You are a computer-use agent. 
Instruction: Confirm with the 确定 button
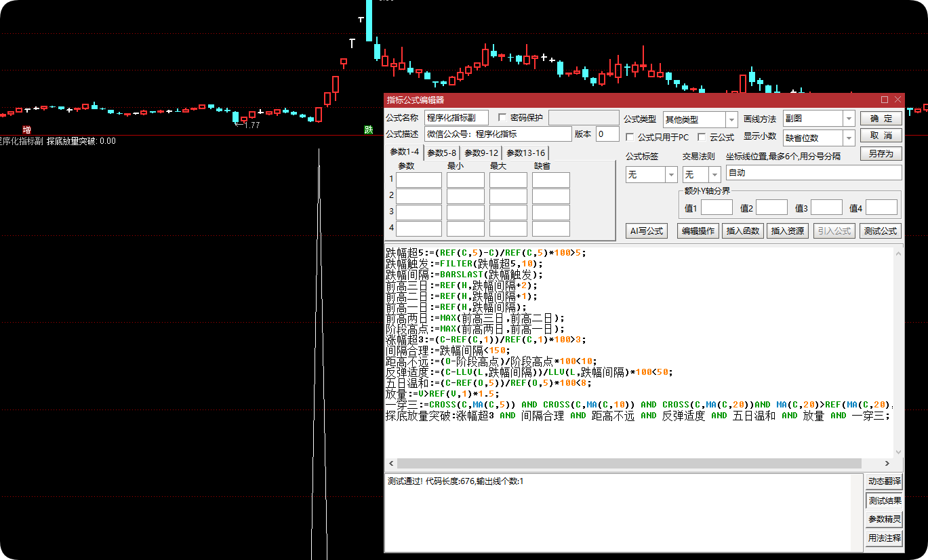click(881, 119)
